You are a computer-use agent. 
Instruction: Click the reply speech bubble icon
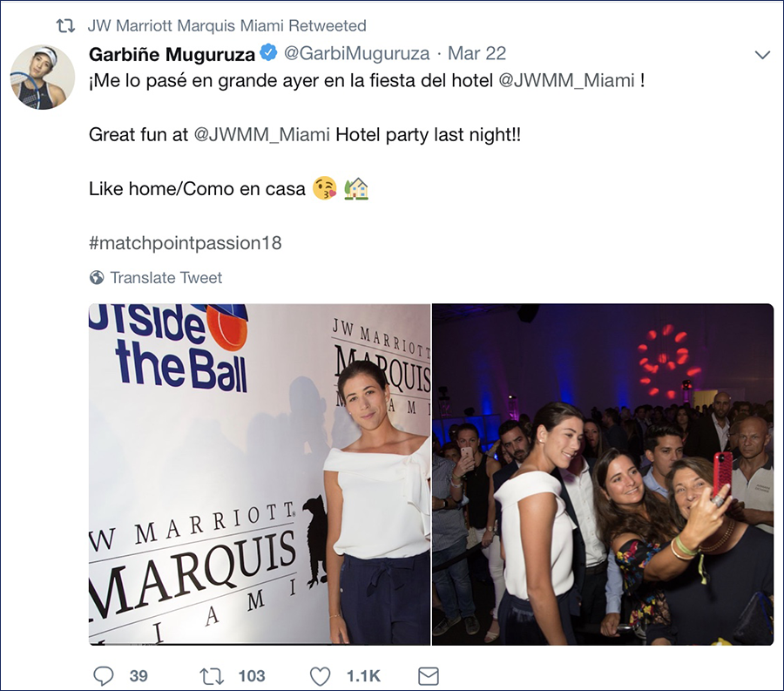104,676
